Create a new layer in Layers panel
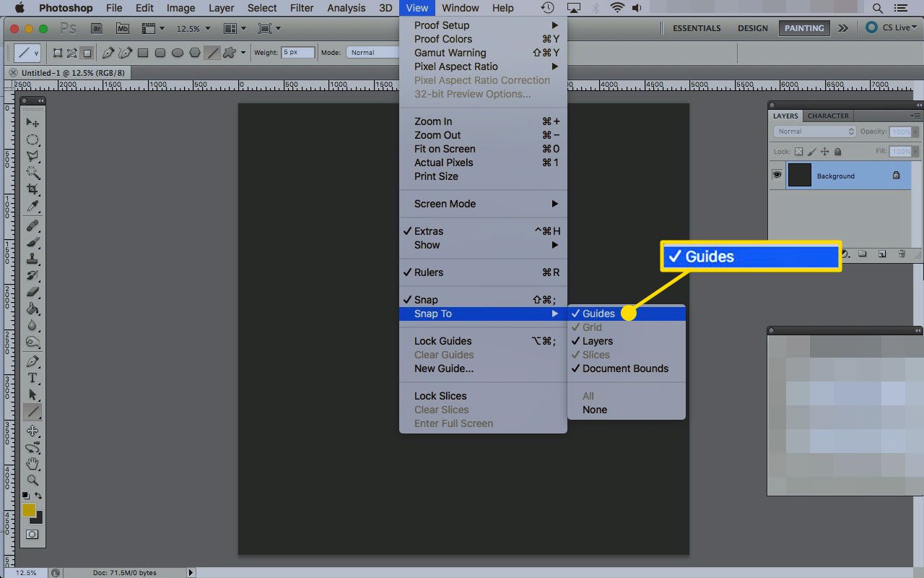 click(882, 254)
